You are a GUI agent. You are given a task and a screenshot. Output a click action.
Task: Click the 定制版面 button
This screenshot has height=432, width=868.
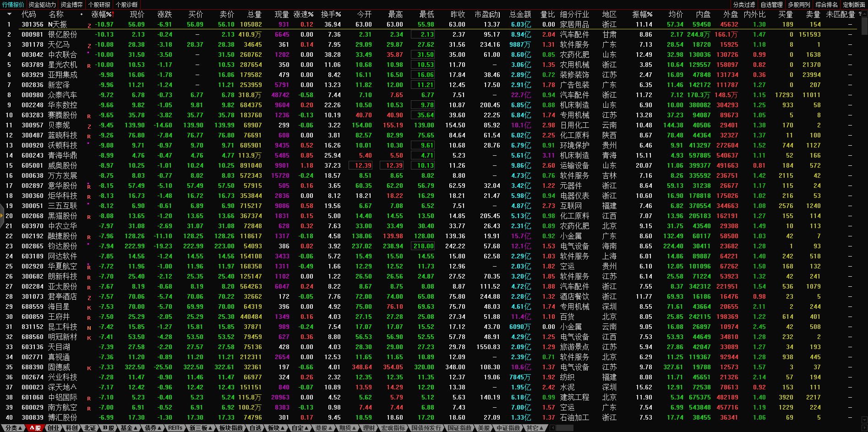click(x=854, y=5)
